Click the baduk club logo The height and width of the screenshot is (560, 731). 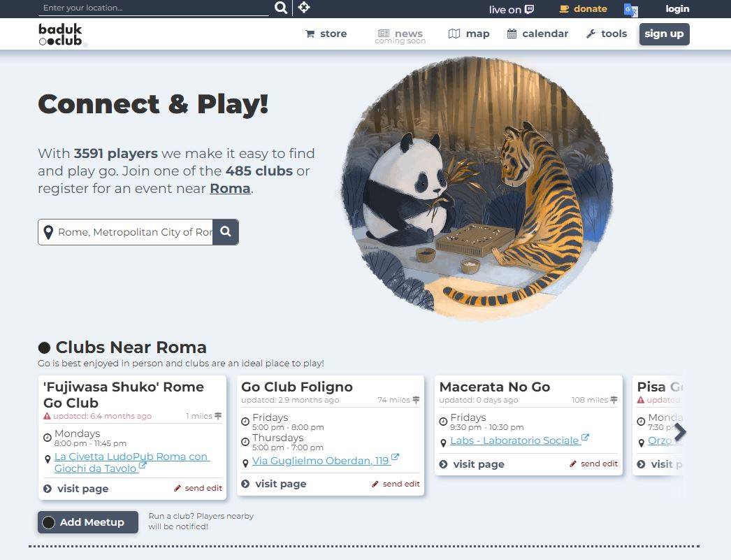(59, 34)
